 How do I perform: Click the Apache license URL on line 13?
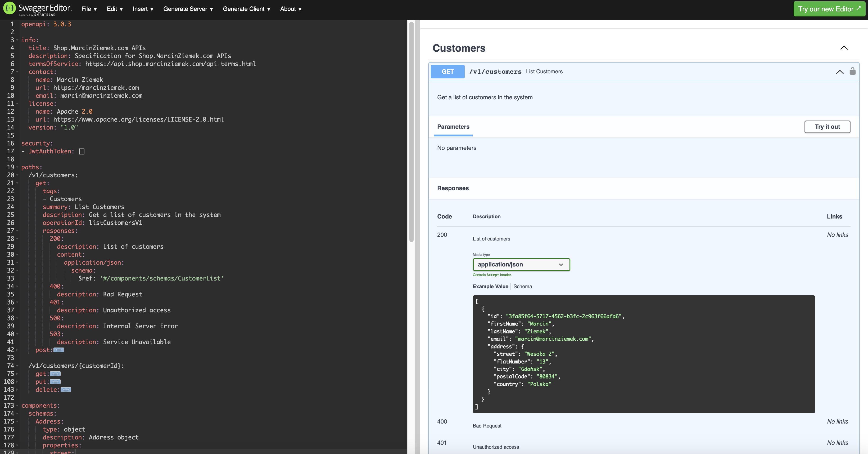coord(138,119)
